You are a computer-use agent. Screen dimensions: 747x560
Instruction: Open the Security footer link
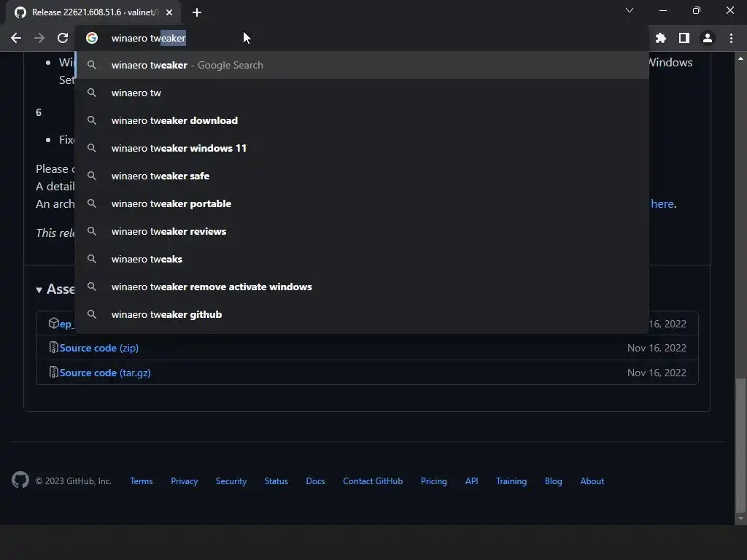(x=231, y=481)
